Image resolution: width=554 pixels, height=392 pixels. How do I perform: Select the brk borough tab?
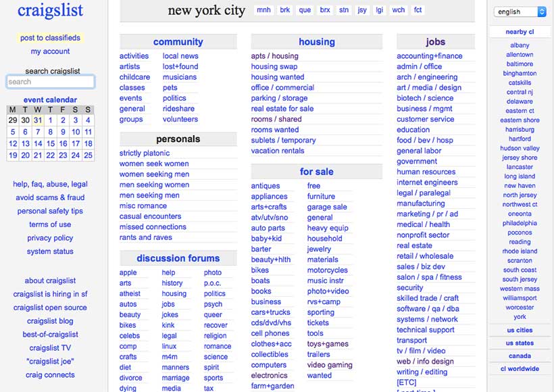coord(285,10)
